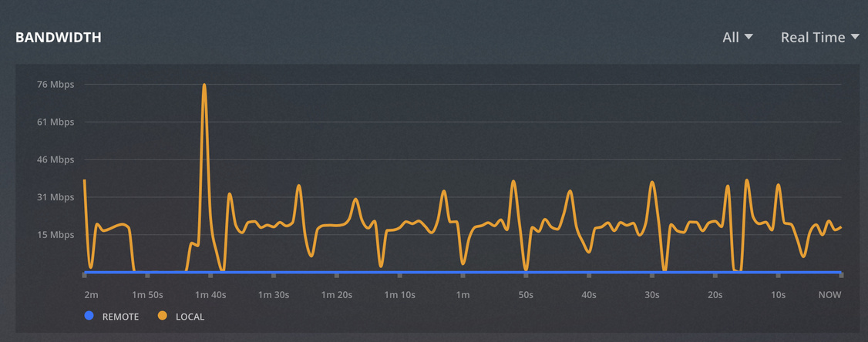This screenshot has height=342, width=868.
Task: Select the 50s time axis label
Action: click(x=526, y=295)
